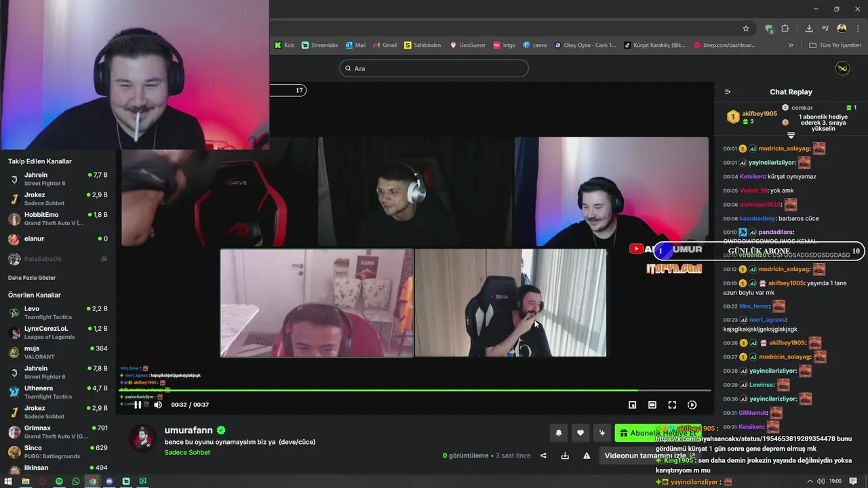868x488 pixels.
Task: Toggle notifications with the bell button
Action: [559, 433]
